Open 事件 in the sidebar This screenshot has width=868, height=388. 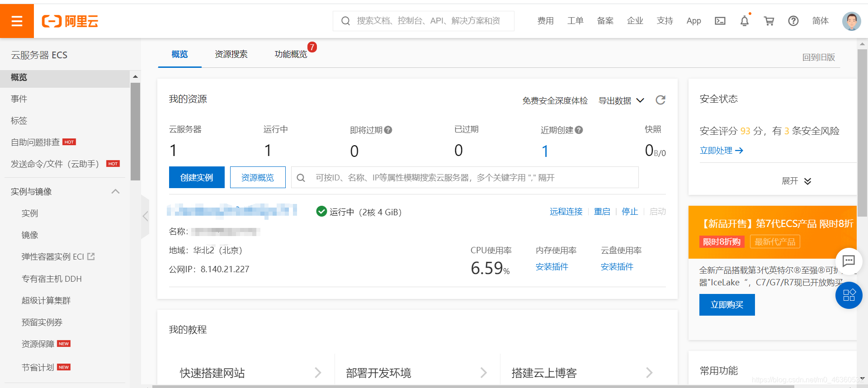19,99
